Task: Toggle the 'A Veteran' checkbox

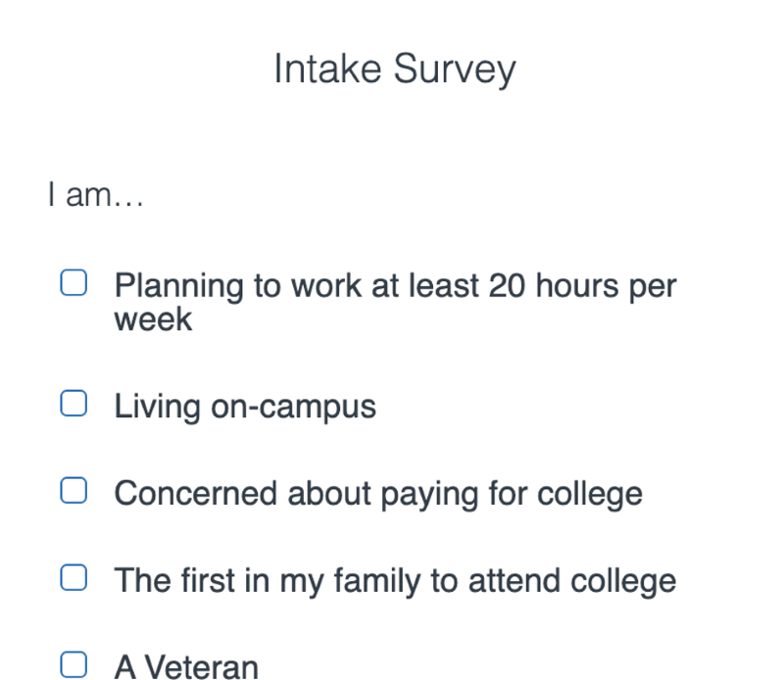Action: 73,664
